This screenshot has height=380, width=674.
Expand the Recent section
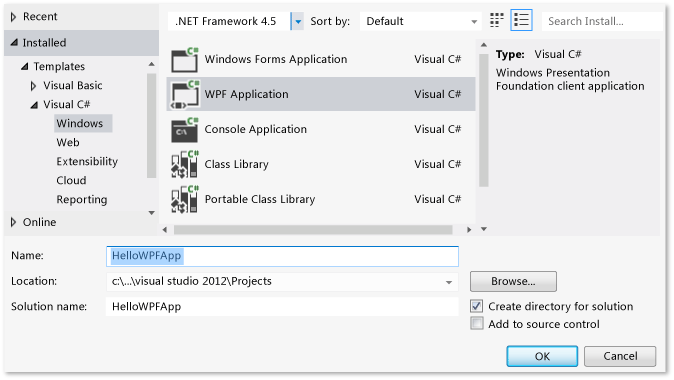click(x=13, y=17)
